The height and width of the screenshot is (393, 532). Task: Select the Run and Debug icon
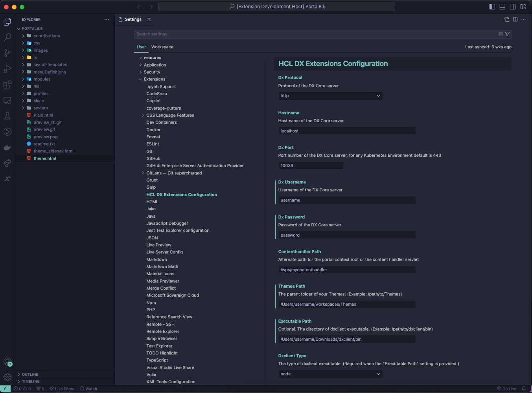pyautogui.click(x=7, y=69)
